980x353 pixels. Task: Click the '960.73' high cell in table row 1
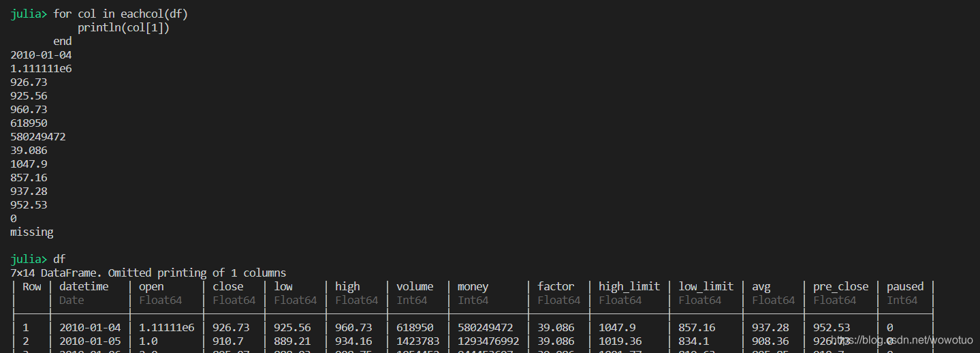point(353,328)
